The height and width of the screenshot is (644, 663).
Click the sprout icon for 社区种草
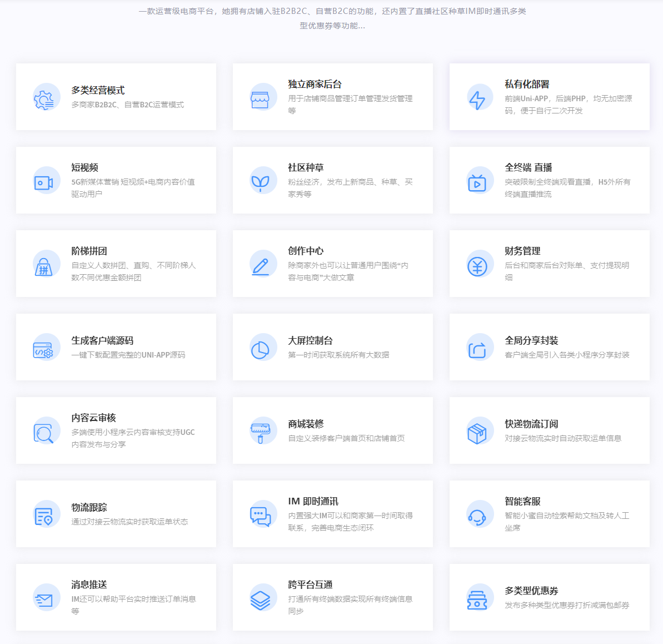click(x=260, y=182)
